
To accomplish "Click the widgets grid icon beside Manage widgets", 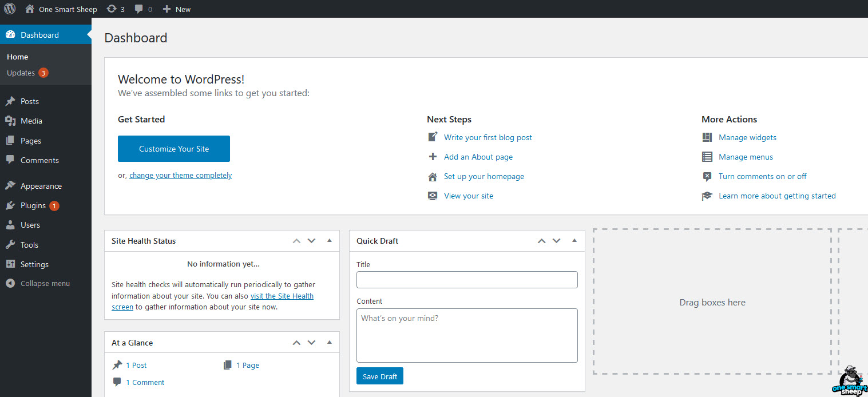I will (707, 137).
